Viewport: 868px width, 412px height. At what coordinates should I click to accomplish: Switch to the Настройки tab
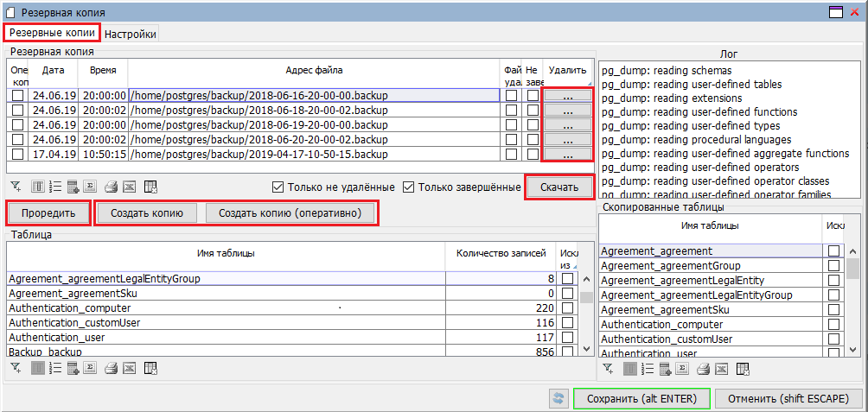pyautogui.click(x=131, y=34)
